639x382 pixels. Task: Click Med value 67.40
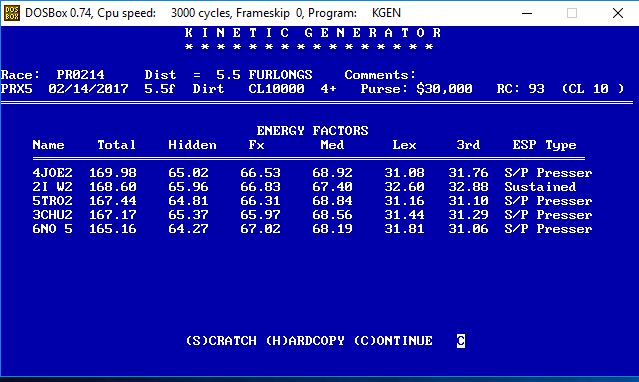[x=332, y=187]
